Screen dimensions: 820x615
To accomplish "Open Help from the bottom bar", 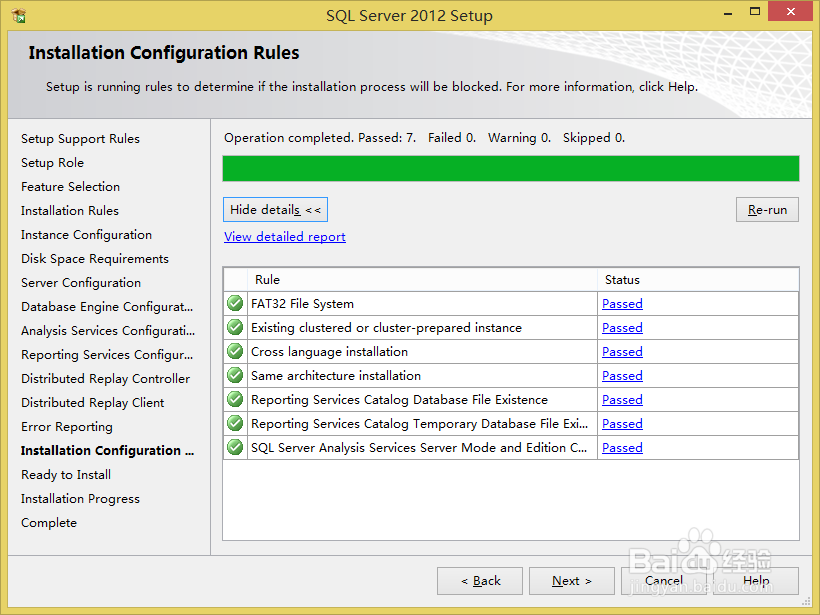I will coord(757,580).
